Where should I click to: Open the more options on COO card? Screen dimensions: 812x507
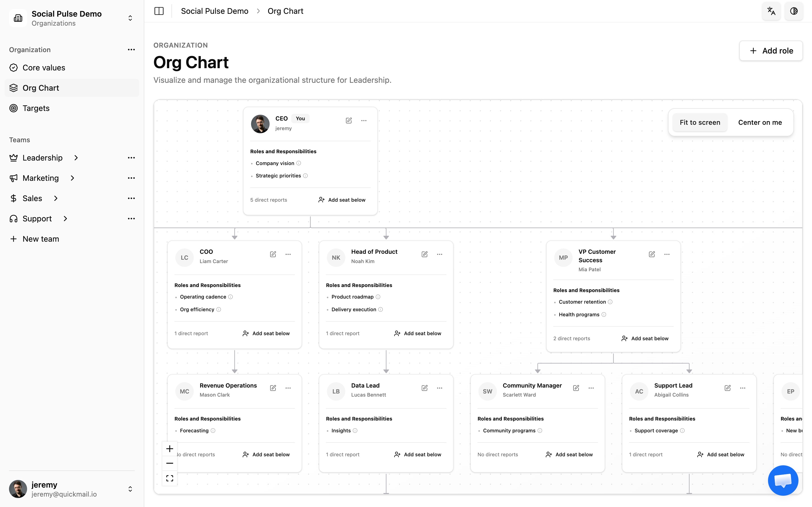[x=288, y=254]
